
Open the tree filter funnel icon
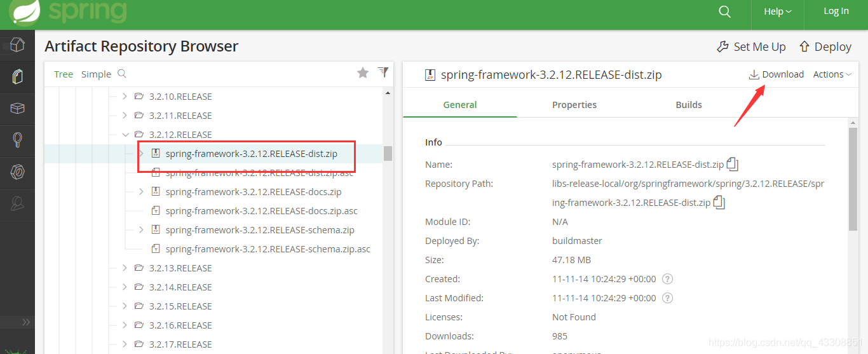point(383,72)
